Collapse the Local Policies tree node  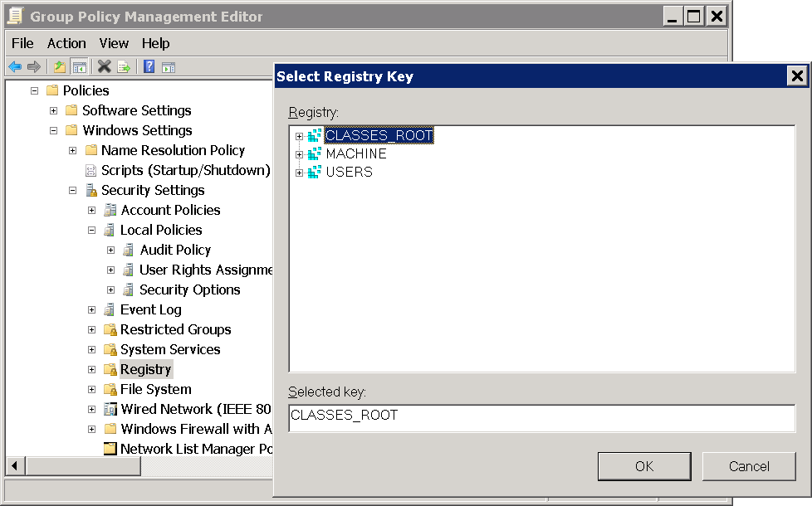click(x=92, y=231)
